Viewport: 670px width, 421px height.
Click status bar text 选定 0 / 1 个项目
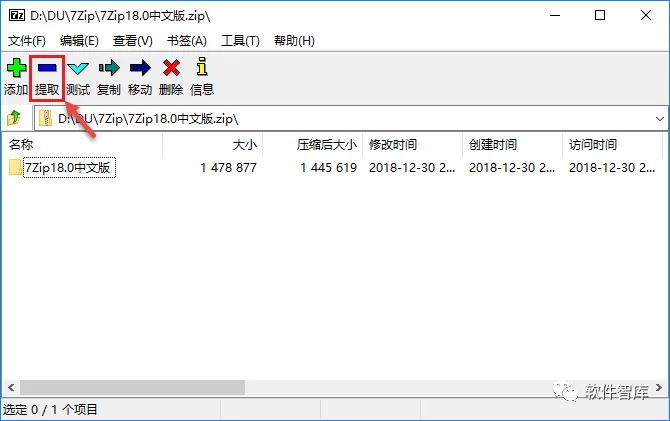click(50, 409)
